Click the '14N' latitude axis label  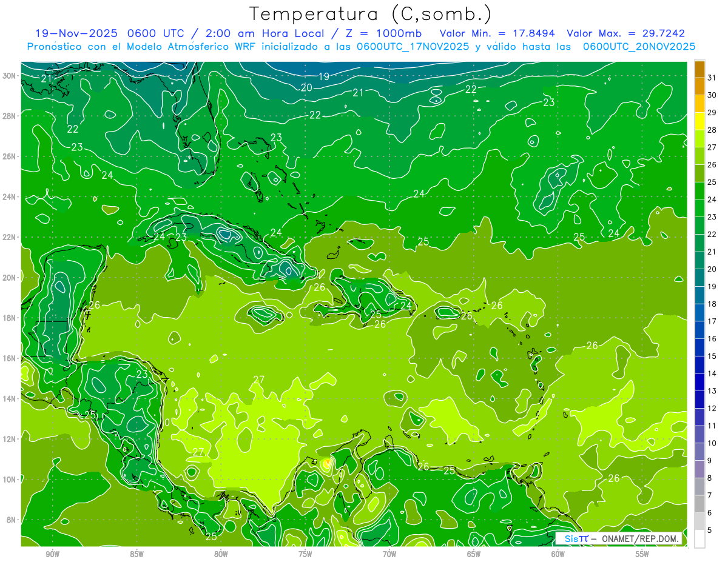point(10,398)
